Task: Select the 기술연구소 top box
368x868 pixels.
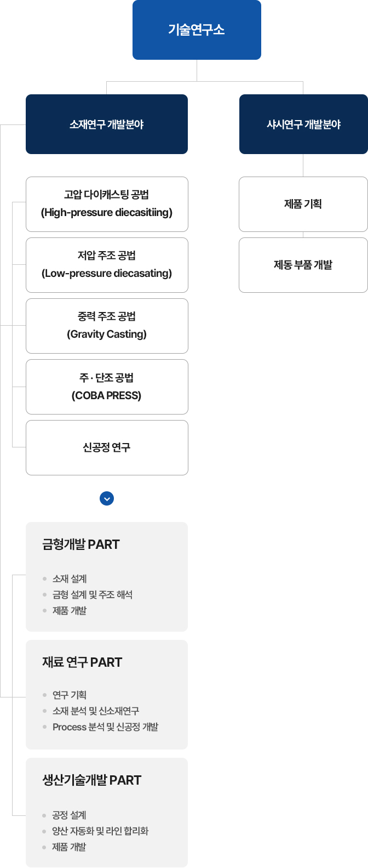Action: click(x=197, y=30)
